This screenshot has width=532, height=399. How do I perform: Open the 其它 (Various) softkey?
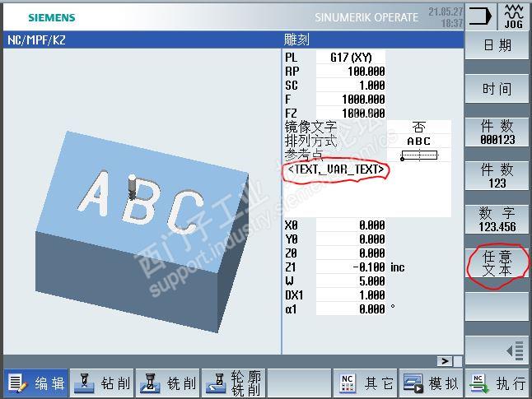pyautogui.click(x=365, y=383)
